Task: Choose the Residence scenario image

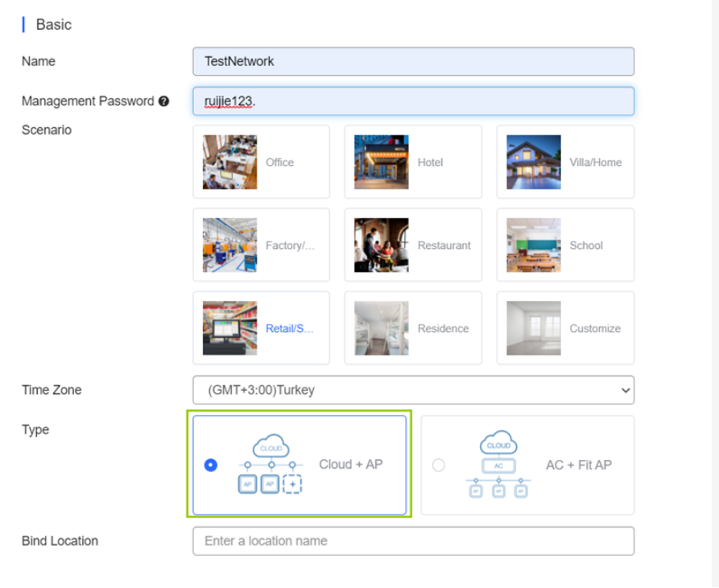Action: pos(381,329)
